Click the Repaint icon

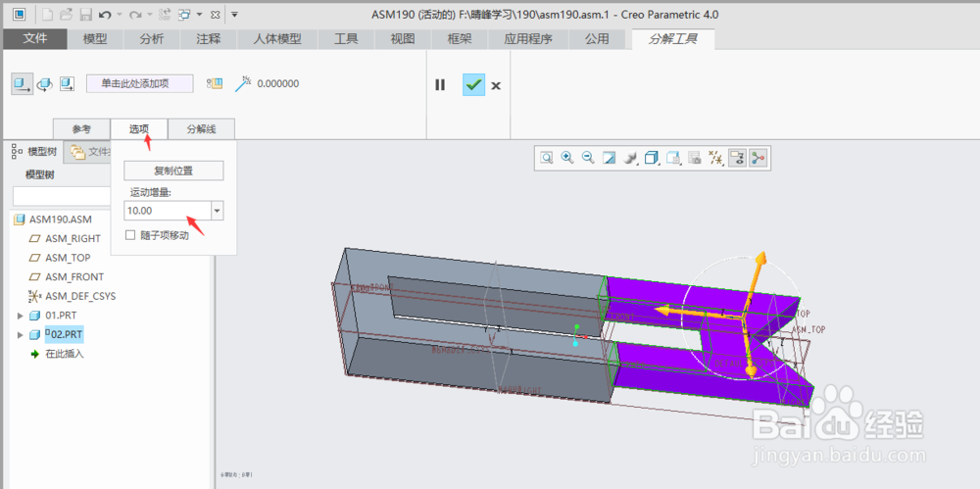click(x=609, y=158)
